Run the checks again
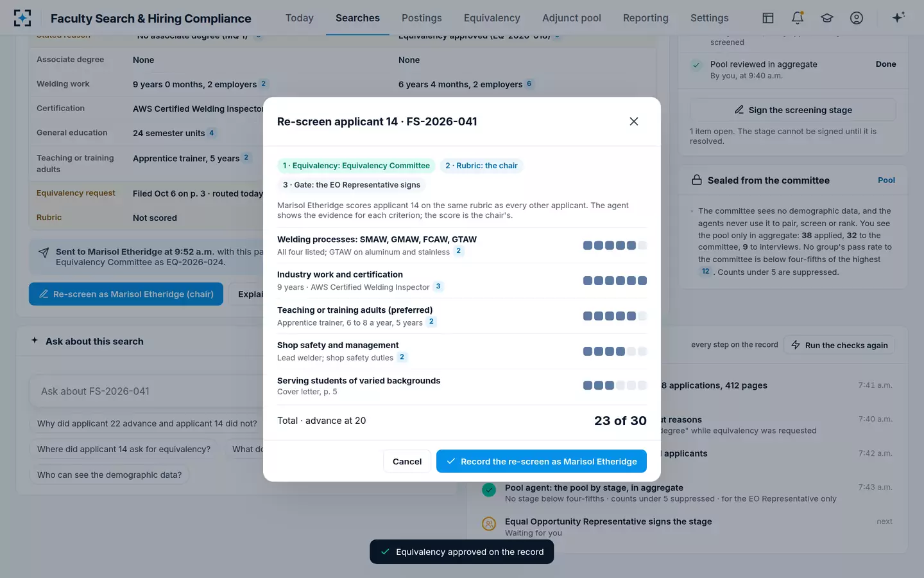Image resolution: width=924 pixels, height=578 pixels. pyautogui.click(x=840, y=346)
